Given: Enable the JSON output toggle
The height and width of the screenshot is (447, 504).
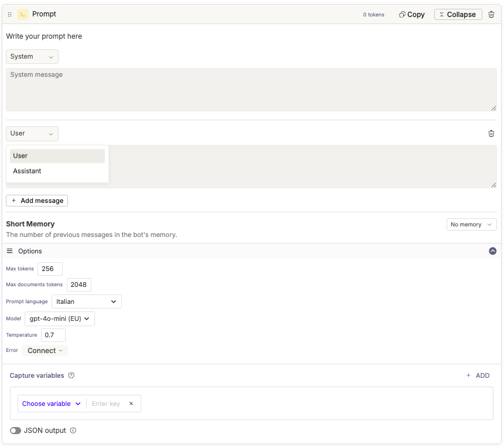Looking at the screenshot, I should pos(16,431).
